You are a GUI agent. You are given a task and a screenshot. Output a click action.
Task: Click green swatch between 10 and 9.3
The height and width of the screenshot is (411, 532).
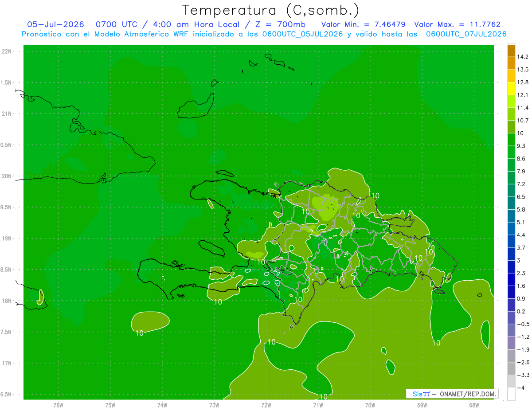point(511,139)
